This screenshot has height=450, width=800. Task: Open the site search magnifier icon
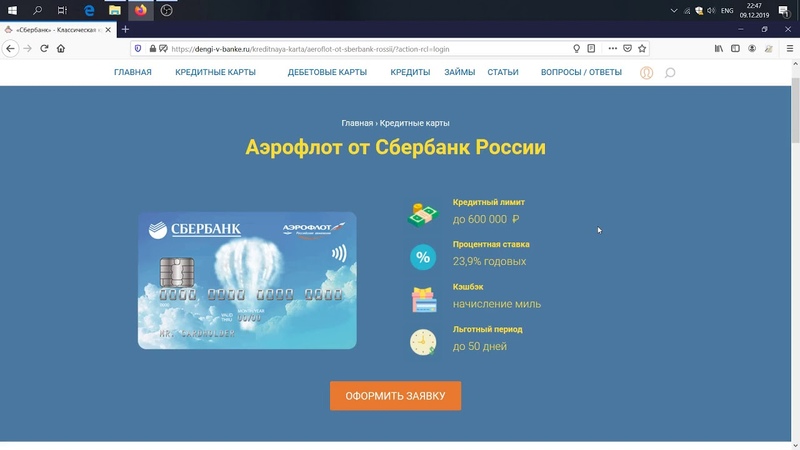click(x=670, y=73)
